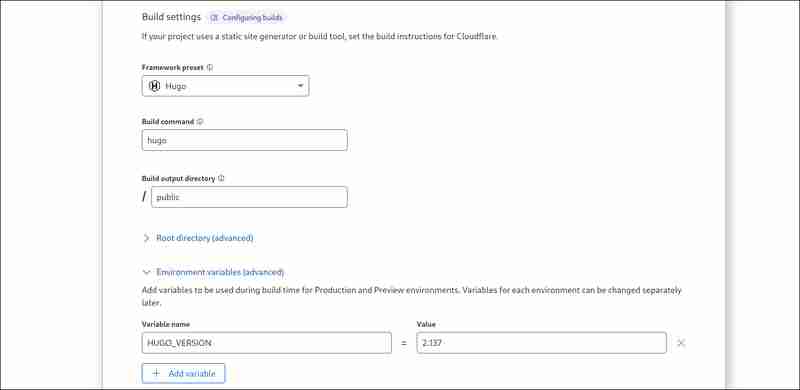Collapse the Environment variables (advanced) section
800x390 pixels.
pyautogui.click(x=220, y=273)
